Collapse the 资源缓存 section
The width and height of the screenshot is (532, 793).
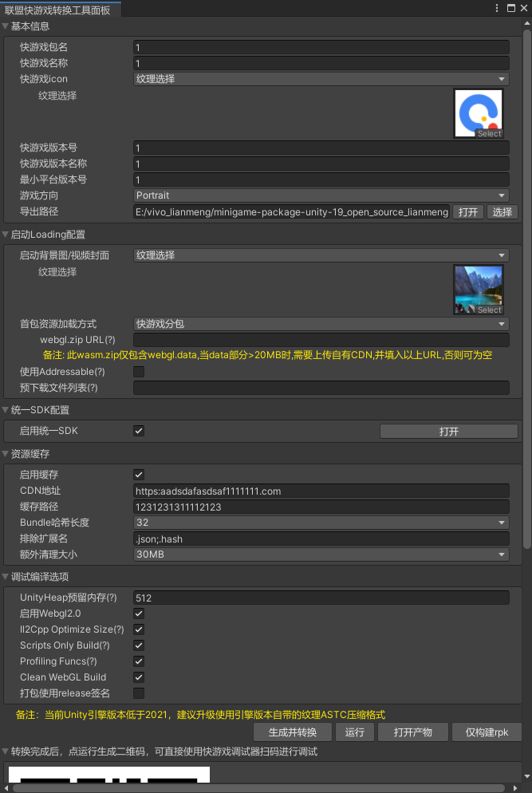[6, 454]
